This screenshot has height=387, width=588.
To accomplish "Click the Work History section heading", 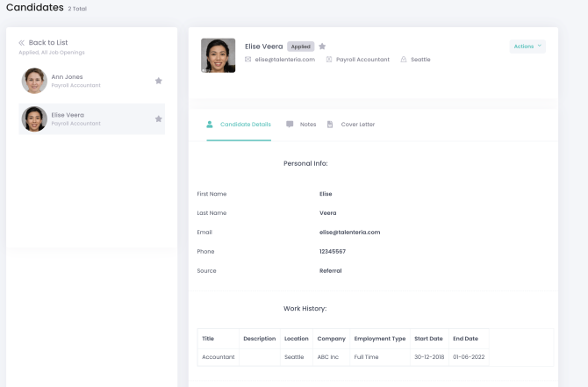I will tap(305, 309).
